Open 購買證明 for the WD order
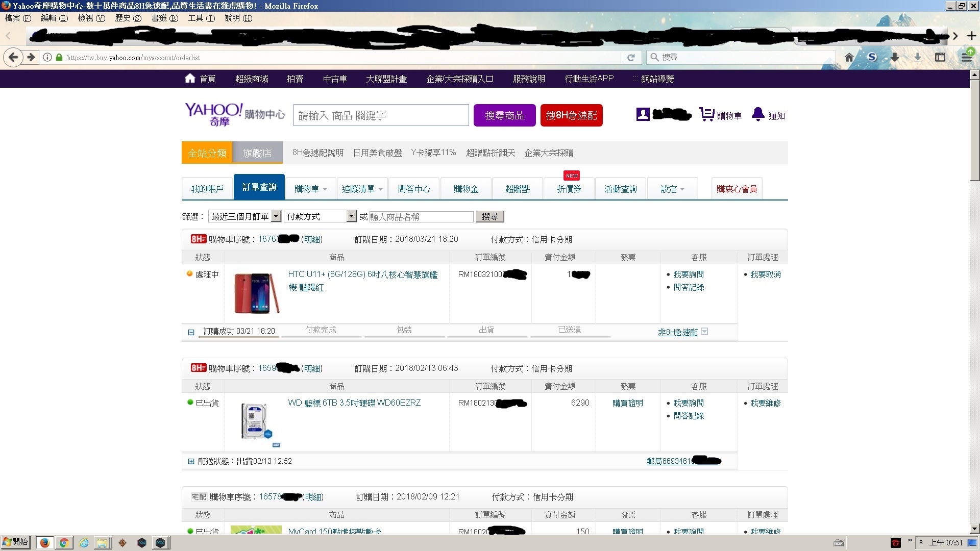980x551 pixels. [x=628, y=403]
